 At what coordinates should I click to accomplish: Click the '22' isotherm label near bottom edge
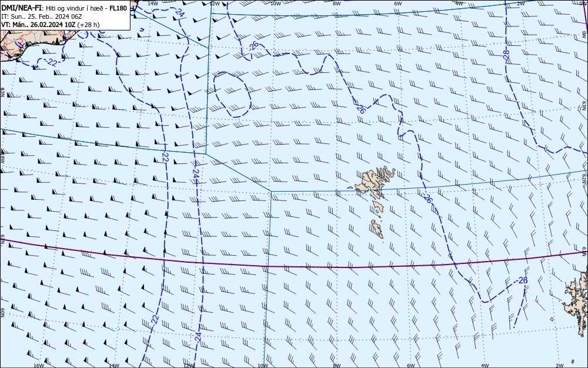pyautogui.click(x=155, y=319)
